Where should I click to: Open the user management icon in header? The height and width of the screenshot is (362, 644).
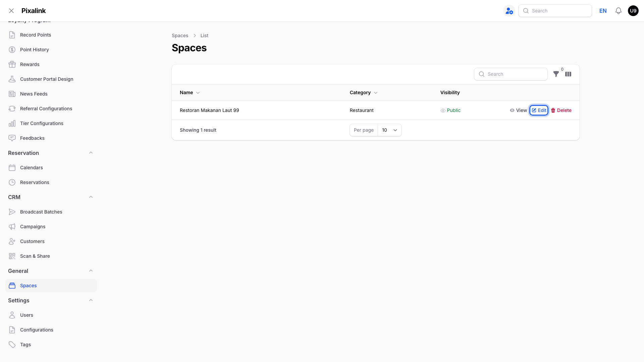(509, 11)
